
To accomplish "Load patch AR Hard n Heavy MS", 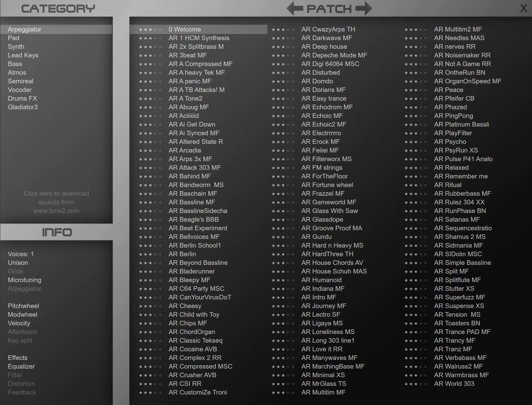I will click(x=332, y=245).
